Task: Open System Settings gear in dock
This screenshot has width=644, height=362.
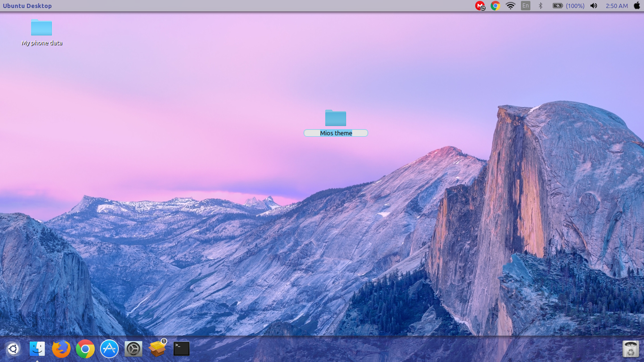Action: tap(133, 349)
